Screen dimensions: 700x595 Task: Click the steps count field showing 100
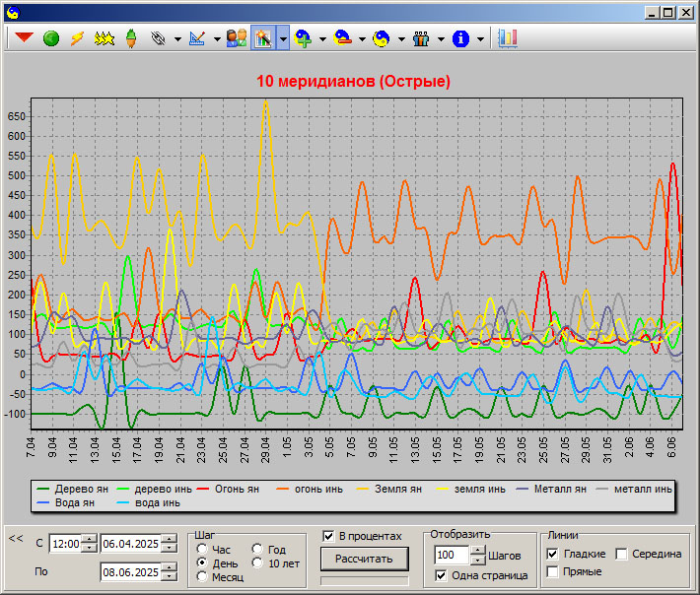(x=452, y=555)
